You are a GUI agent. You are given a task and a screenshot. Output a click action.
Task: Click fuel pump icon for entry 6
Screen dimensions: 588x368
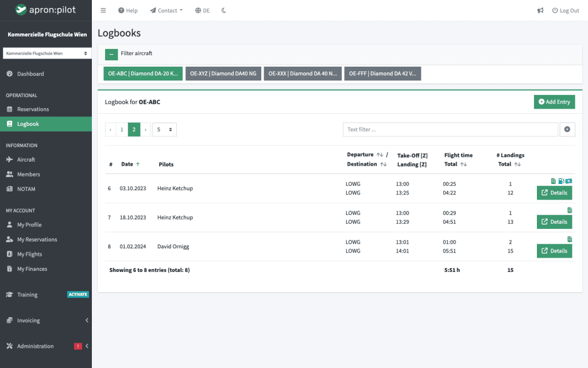pyautogui.click(x=561, y=181)
